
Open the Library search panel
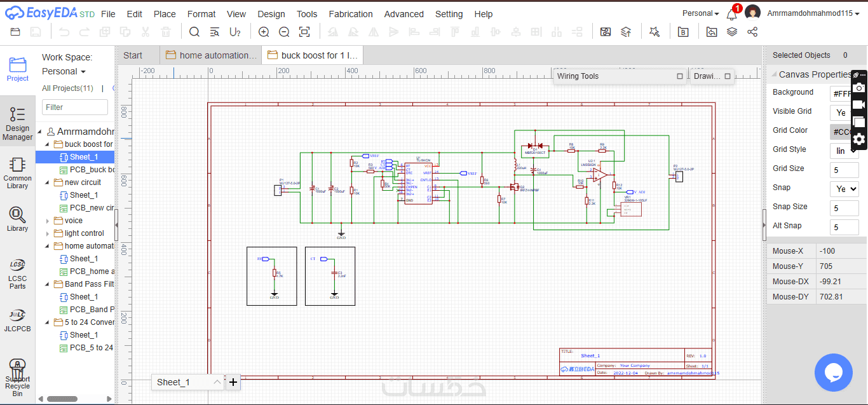coord(18,219)
